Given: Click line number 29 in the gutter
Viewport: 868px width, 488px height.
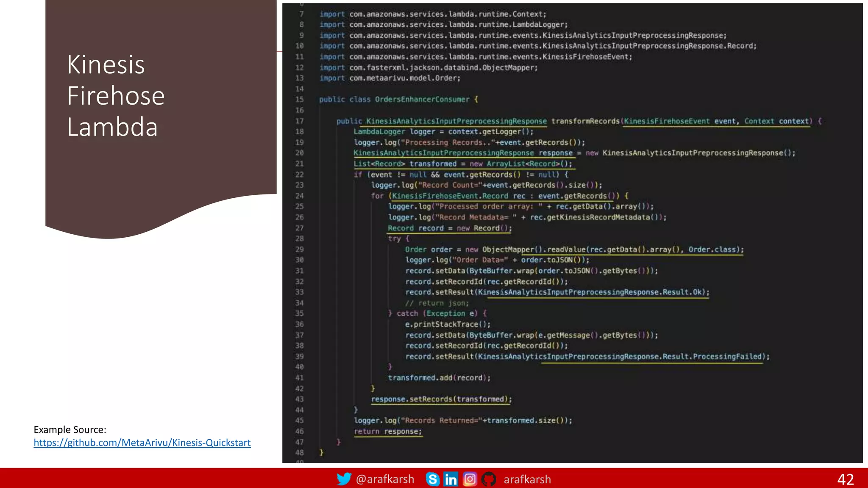Looking at the screenshot, I should (299, 250).
